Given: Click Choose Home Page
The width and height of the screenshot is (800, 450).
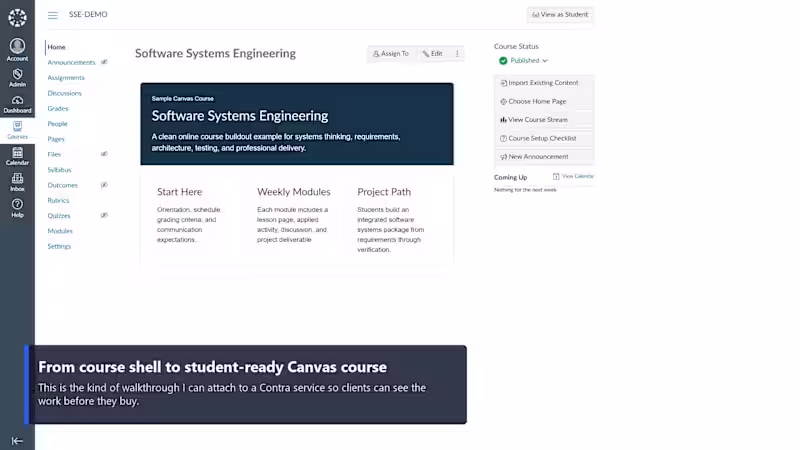Looking at the screenshot, I should click(544, 101).
